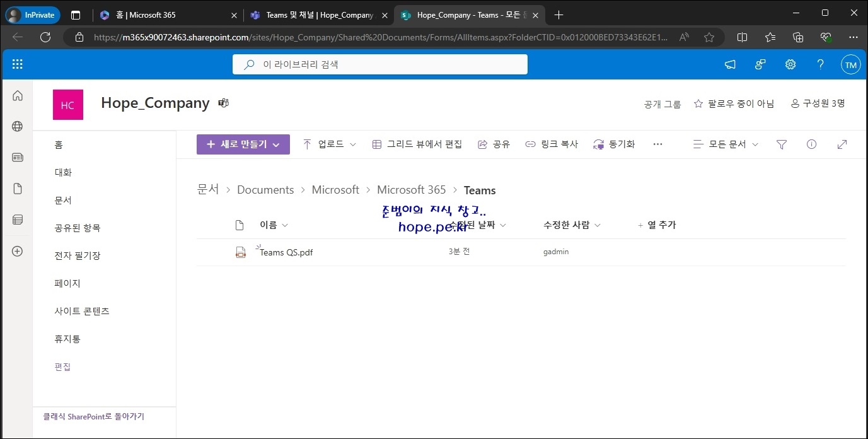Open 페이지 in site navigation

click(x=67, y=283)
